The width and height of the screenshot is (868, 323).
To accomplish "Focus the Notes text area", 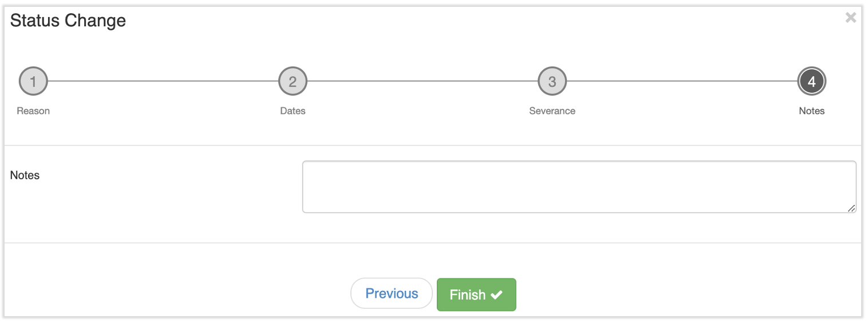I will coord(578,187).
